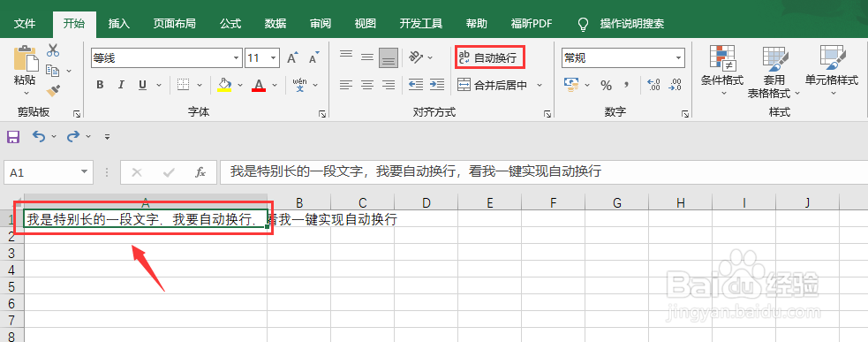Viewport: 868px width, 342px height.
Task: Redo the last action
Action: 73,136
